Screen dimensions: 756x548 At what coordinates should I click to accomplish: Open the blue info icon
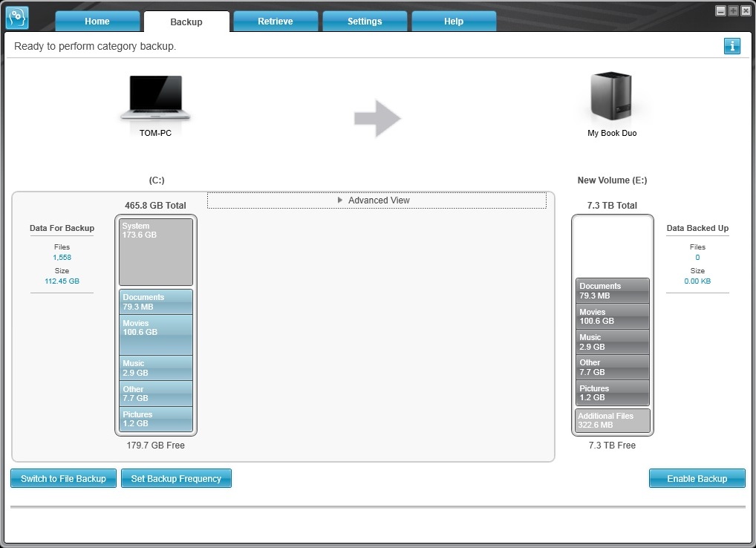(732, 46)
